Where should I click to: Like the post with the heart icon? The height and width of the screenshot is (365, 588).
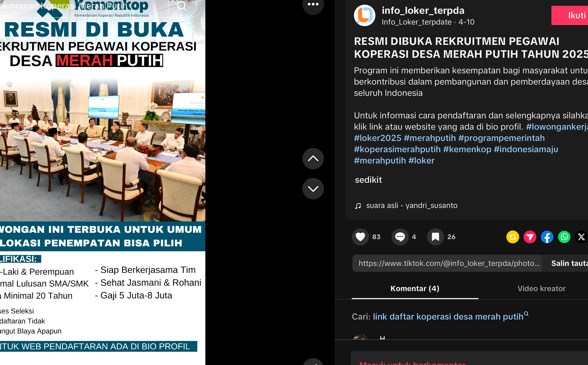point(360,237)
